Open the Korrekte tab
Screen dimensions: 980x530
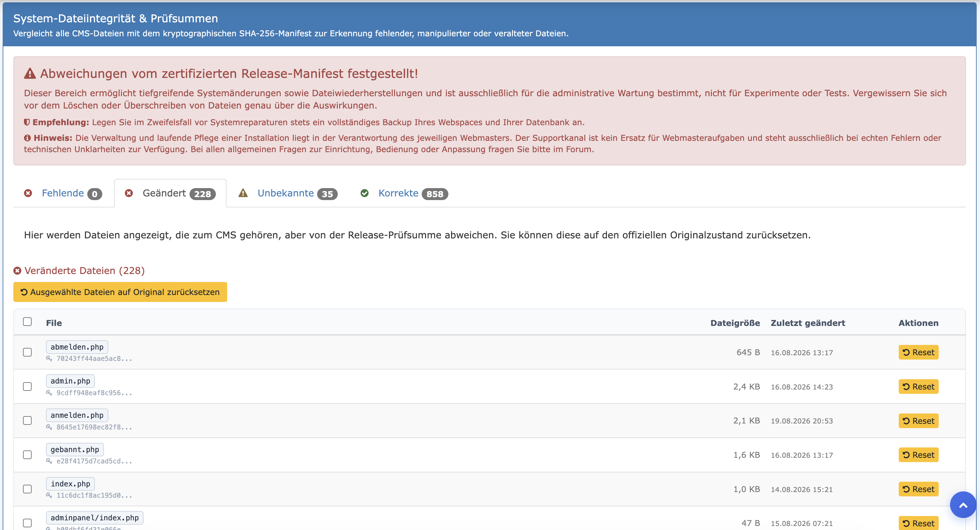(404, 193)
